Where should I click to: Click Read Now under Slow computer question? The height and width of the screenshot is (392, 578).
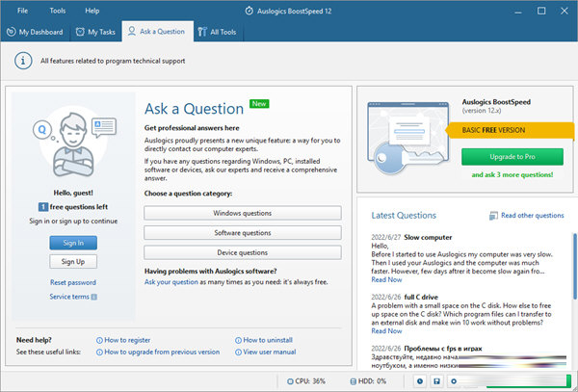tap(387, 279)
